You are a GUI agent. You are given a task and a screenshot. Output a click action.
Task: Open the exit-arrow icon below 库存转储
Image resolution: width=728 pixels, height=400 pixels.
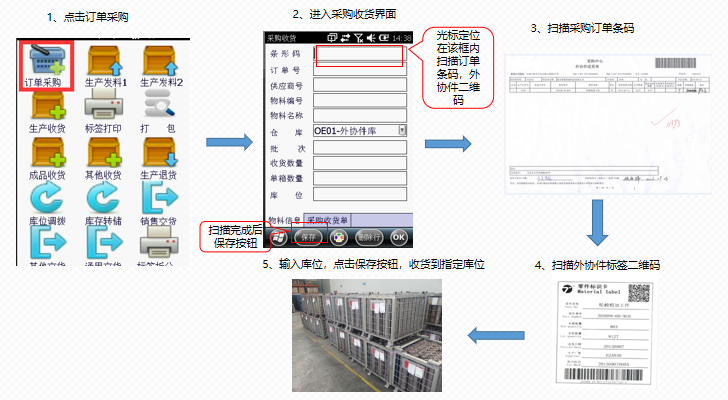pyautogui.click(x=104, y=242)
